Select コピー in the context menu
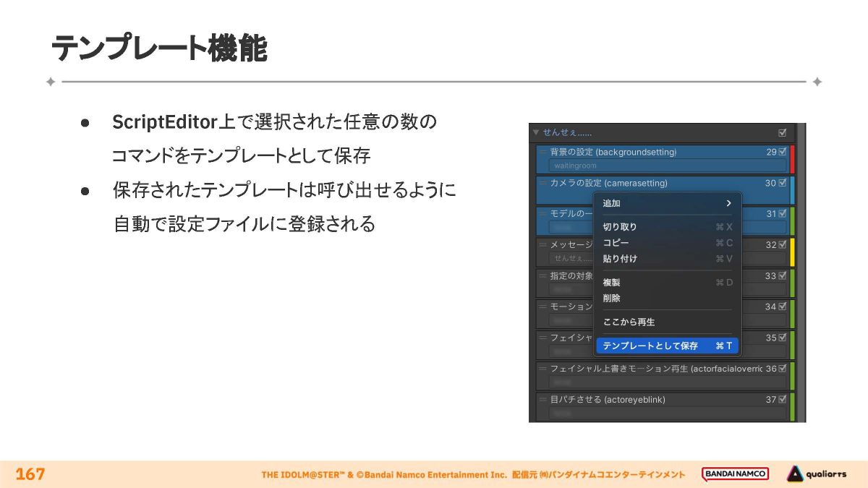The image size is (868, 488). 616,243
